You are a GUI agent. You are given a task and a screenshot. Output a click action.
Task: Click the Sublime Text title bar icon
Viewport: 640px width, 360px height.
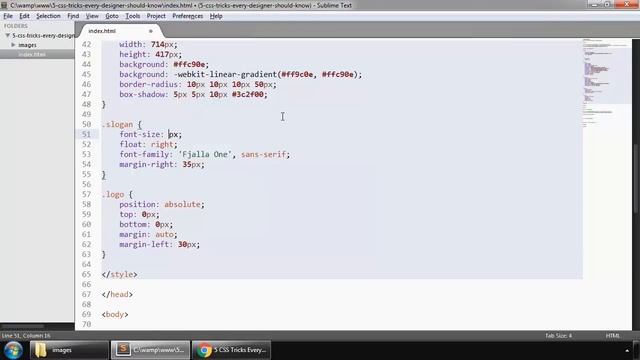[x=4, y=5]
